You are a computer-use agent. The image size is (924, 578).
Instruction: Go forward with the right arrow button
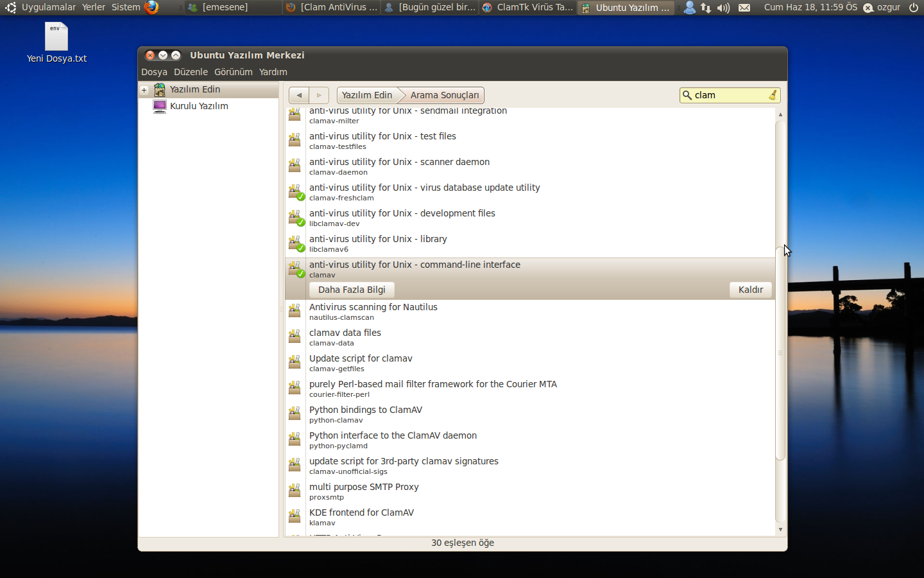point(319,95)
